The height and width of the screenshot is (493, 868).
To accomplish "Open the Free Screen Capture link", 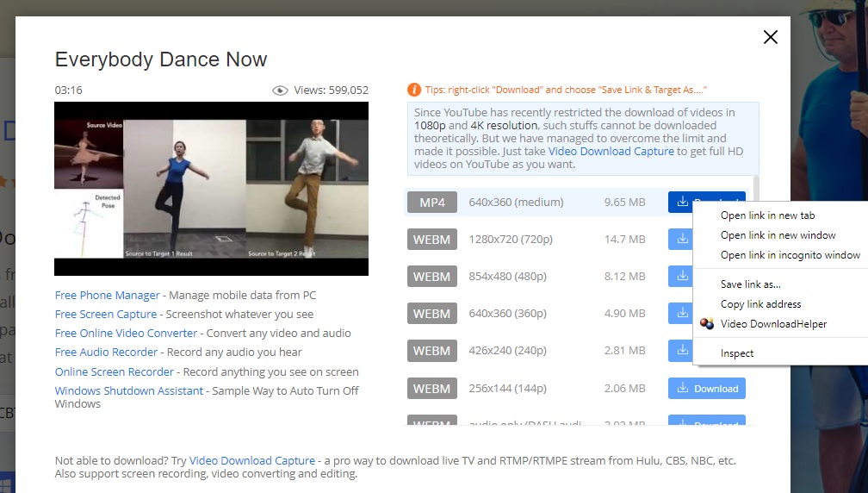I will [x=106, y=314].
